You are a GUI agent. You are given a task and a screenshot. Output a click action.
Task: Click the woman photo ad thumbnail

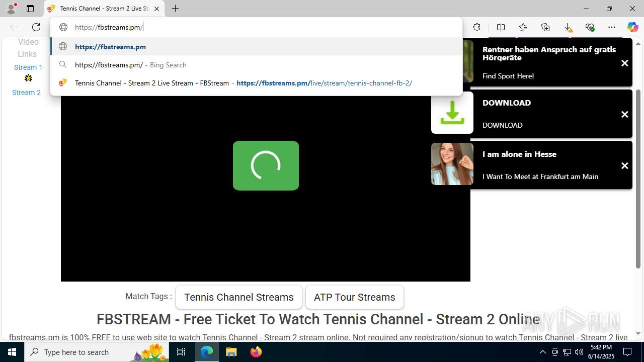[x=452, y=164]
